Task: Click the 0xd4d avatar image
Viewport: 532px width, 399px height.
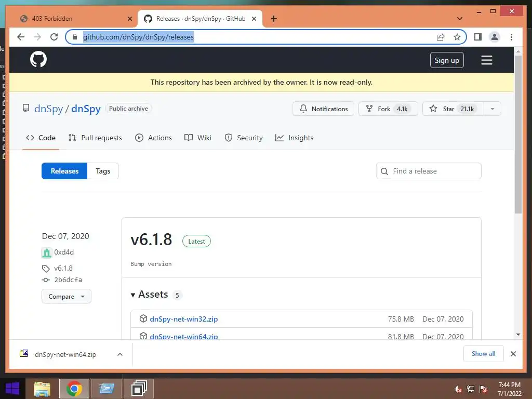Action: click(x=46, y=252)
